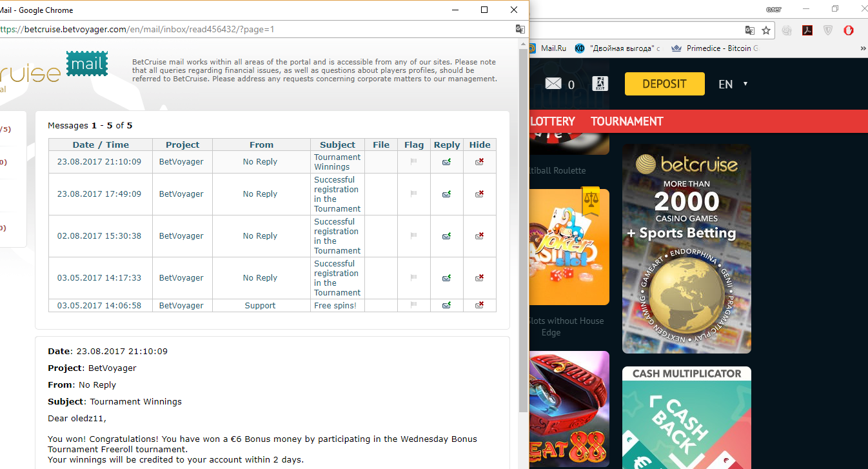
Task: Flag the 02.08.2017 registration message
Action: 413,236
